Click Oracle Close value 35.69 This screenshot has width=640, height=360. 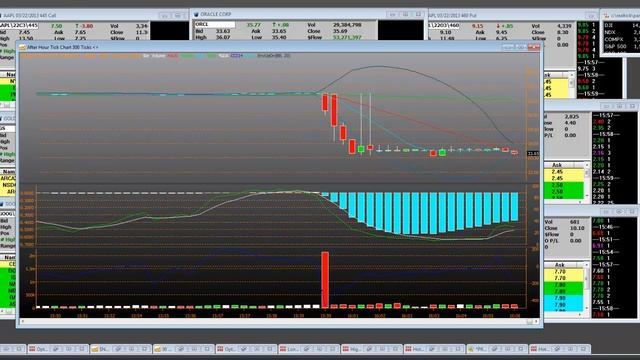[340, 31]
